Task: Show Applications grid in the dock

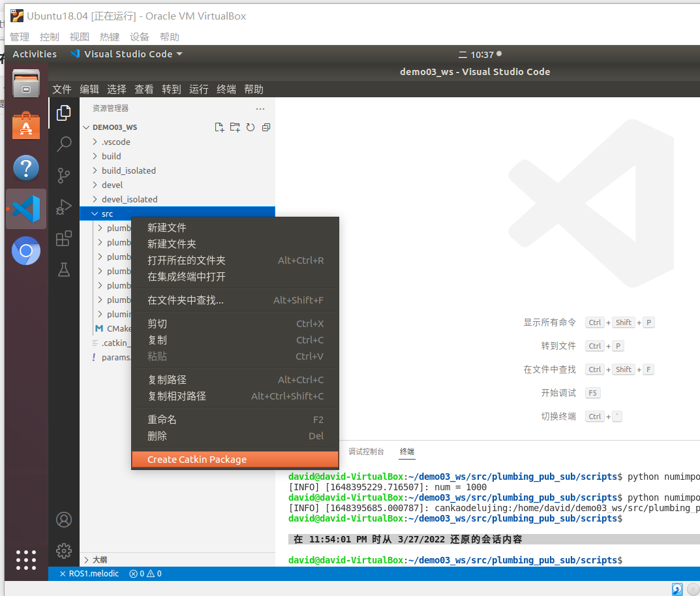Action: coord(26,560)
